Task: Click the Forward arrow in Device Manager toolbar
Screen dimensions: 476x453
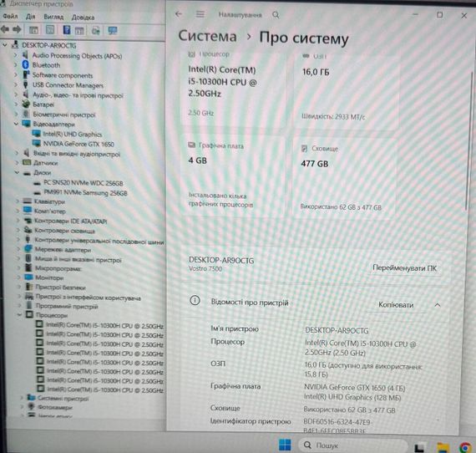Action: click(x=17, y=29)
